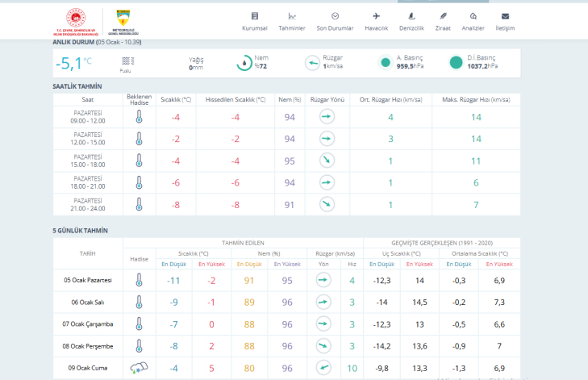
Task: Open Analizler menu item
Action: [473, 22]
